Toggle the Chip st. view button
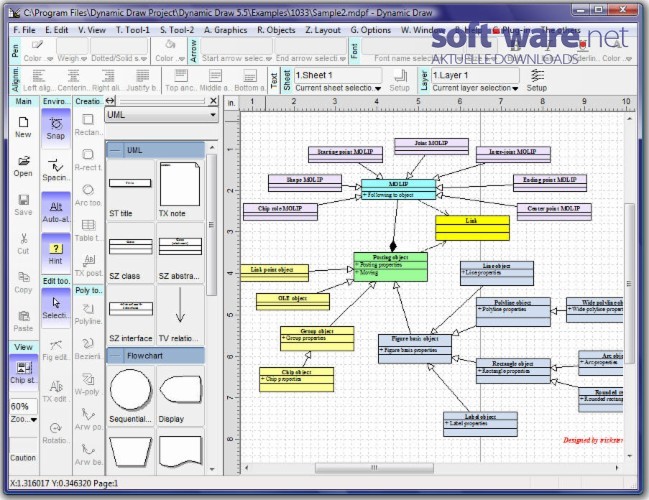The width and height of the screenshot is (649, 500). 24,371
